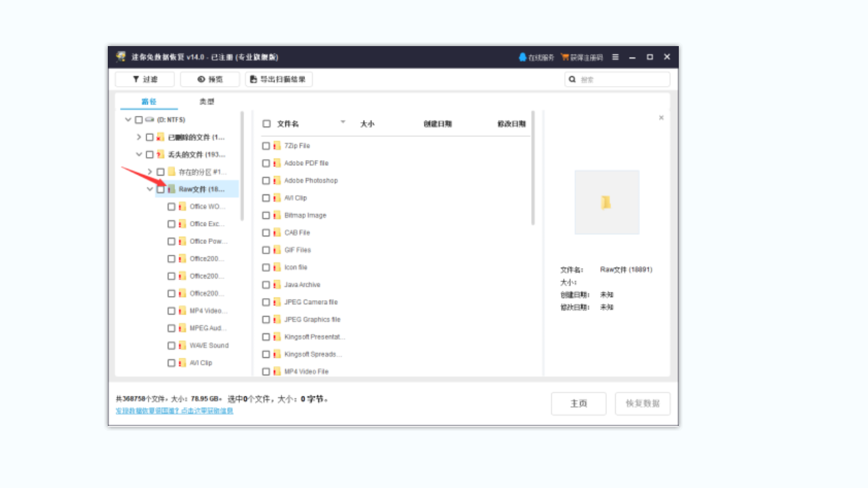The height and width of the screenshot is (488, 868).
Task: Select all files via 文件名 header checkbox
Action: pos(266,123)
